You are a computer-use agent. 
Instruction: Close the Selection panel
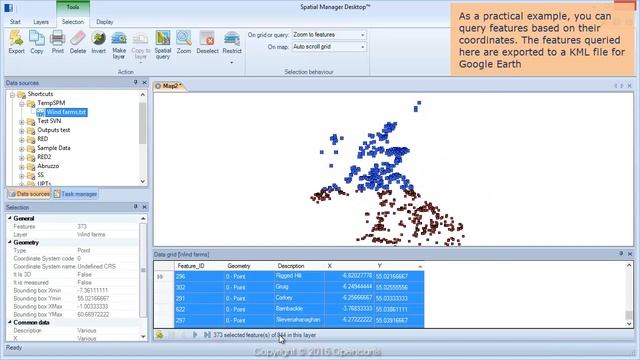(x=144, y=207)
